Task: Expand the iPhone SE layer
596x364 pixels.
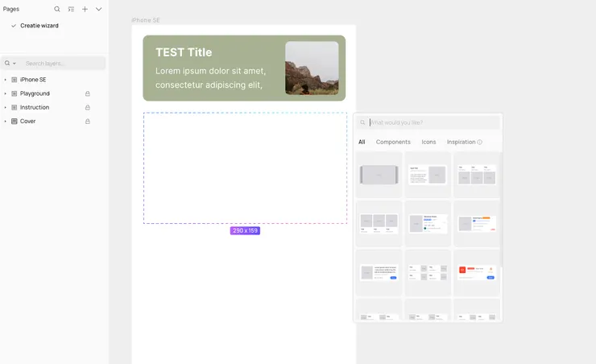Action: click(5, 80)
